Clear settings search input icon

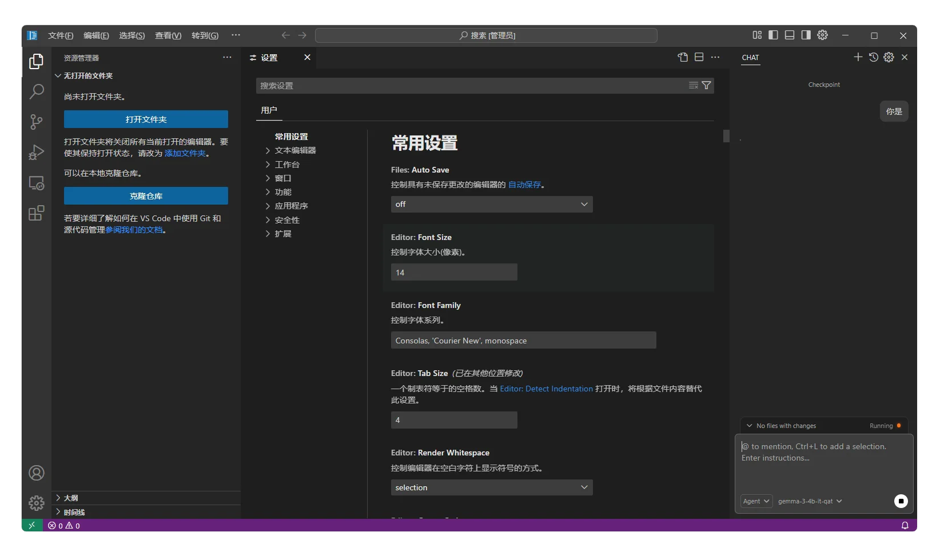point(693,86)
